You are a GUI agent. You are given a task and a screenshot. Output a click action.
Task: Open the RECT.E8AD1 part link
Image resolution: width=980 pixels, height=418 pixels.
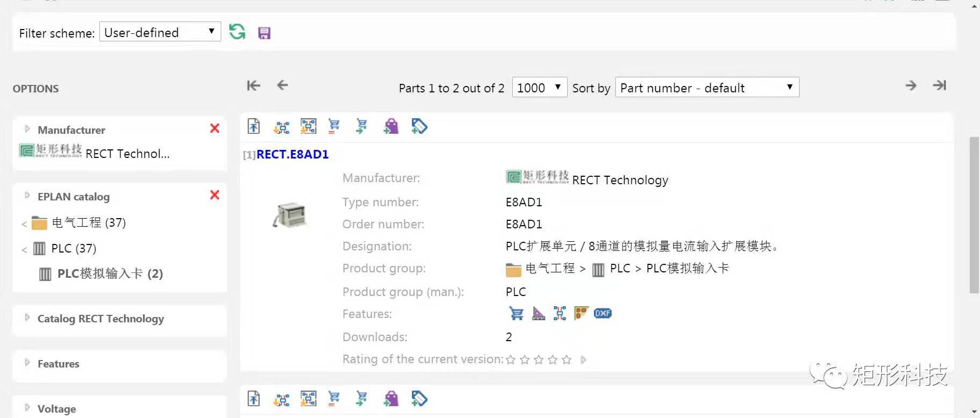point(292,154)
